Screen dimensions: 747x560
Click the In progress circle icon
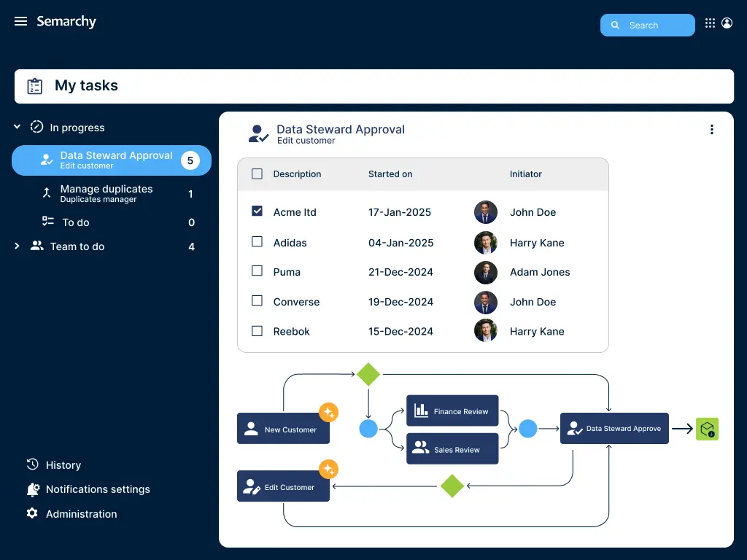click(36, 127)
